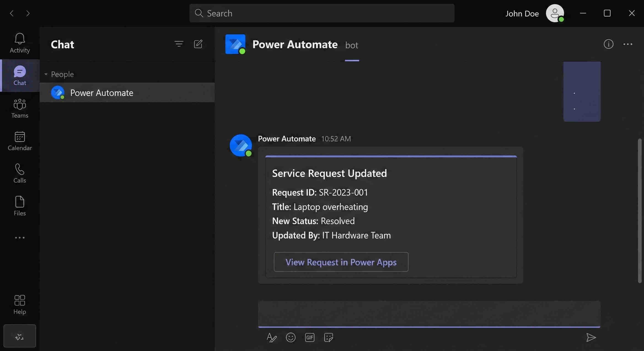Image resolution: width=644 pixels, height=351 pixels.
Task: Click the Service Request Updated card title
Action: tap(329, 173)
